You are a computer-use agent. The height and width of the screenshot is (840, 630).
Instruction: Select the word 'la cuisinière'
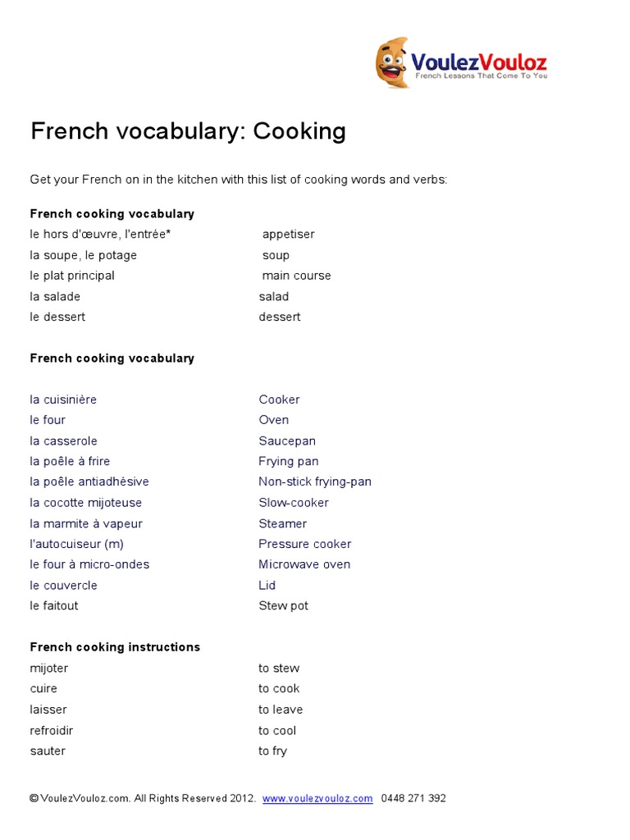63,399
